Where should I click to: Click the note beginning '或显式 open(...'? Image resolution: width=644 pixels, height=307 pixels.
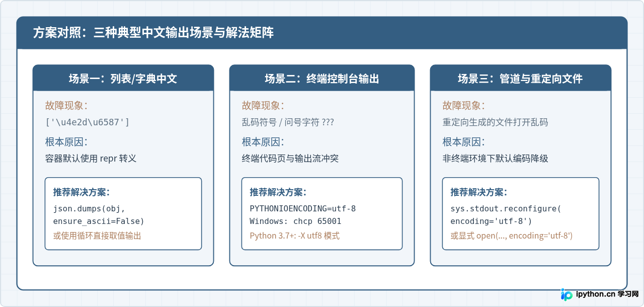click(x=512, y=236)
